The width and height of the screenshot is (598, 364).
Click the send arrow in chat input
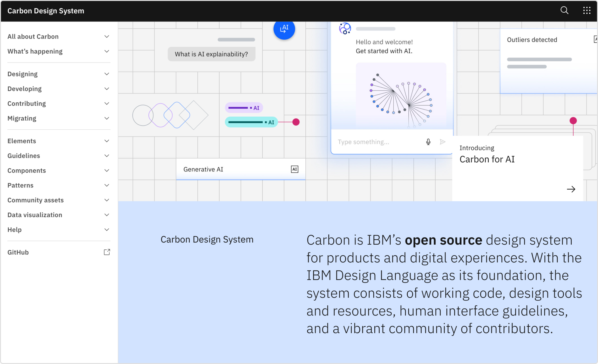(x=443, y=142)
